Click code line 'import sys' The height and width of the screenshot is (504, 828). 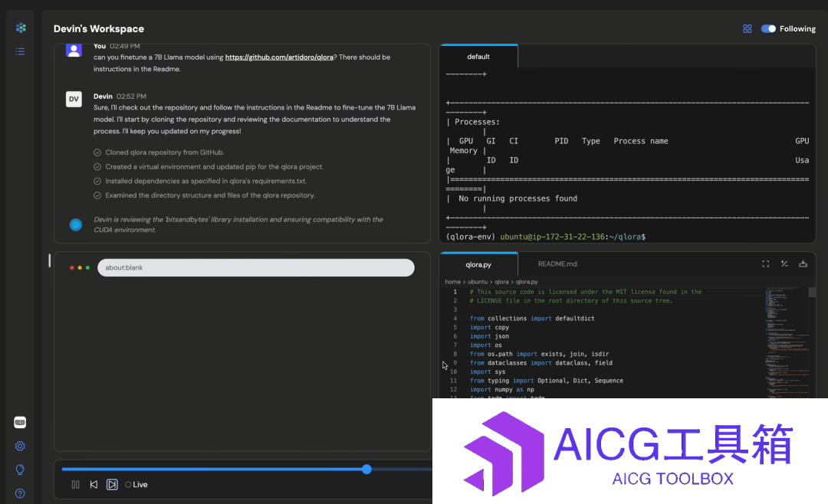click(x=488, y=371)
